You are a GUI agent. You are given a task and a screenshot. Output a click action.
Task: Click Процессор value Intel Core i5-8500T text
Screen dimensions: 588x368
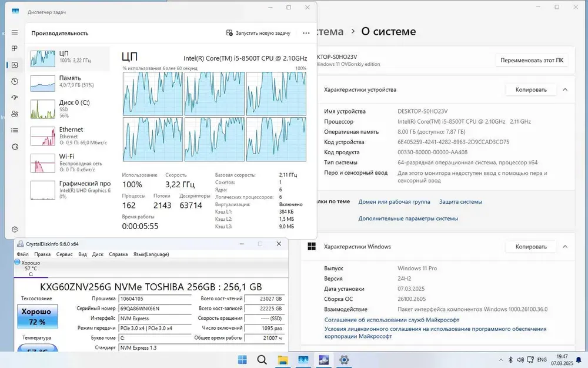pos(465,122)
